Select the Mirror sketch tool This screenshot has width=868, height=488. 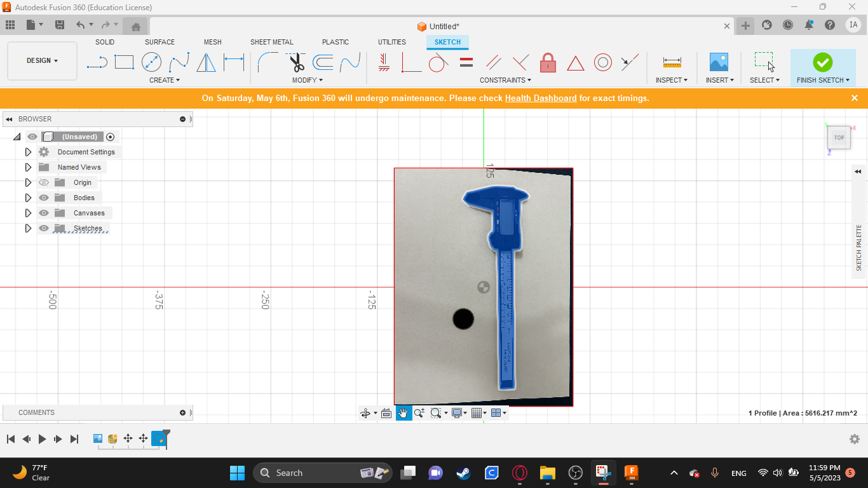point(206,62)
